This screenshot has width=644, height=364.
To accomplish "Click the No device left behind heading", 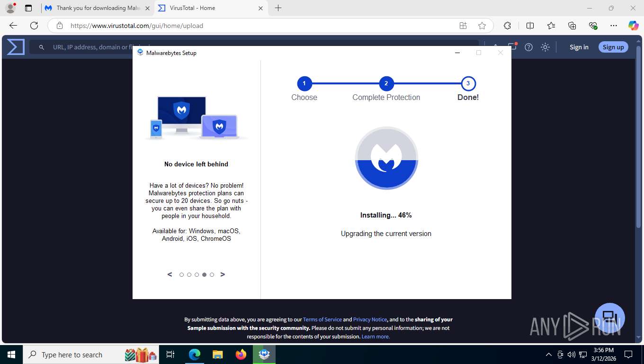I will click(196, 164).
